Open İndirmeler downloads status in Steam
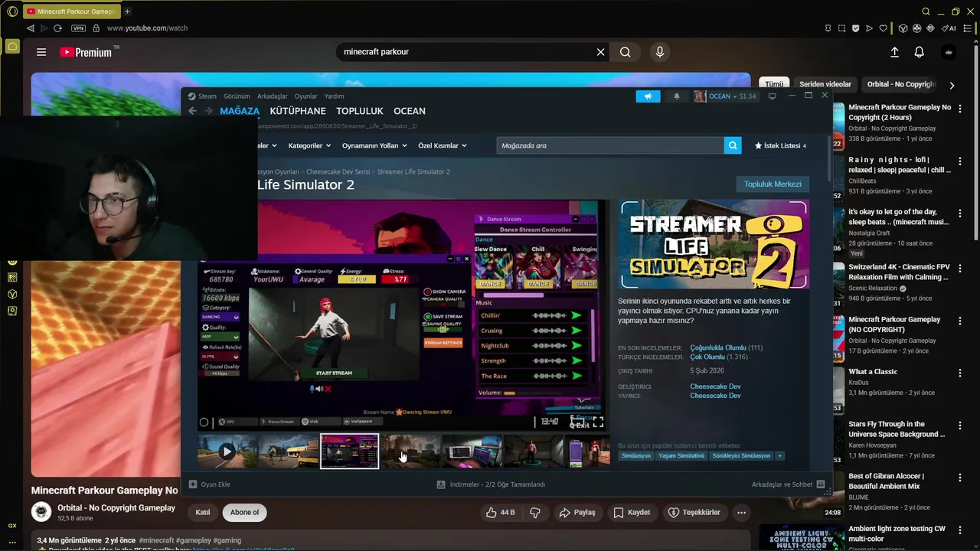980x551 pixels. pyautogui.click(x=491, y=484)
